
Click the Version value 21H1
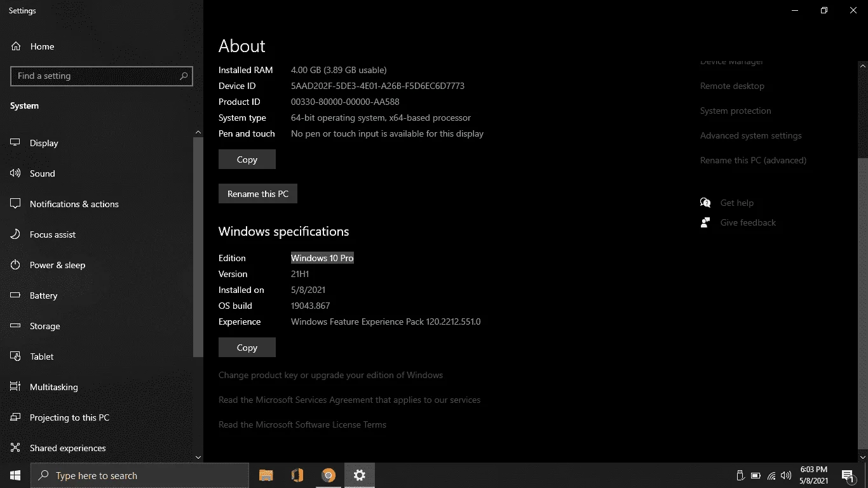pos(300,274)
